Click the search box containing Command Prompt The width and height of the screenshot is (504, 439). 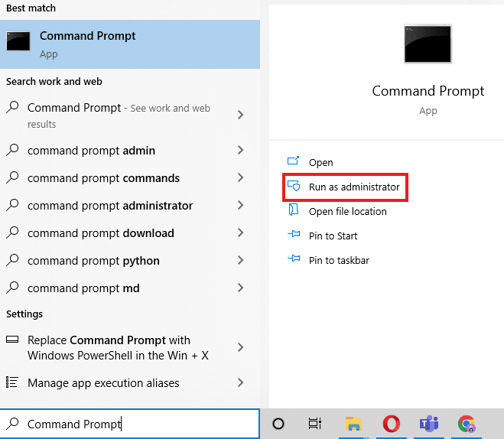pyautogui.click(x=130, y=424)
